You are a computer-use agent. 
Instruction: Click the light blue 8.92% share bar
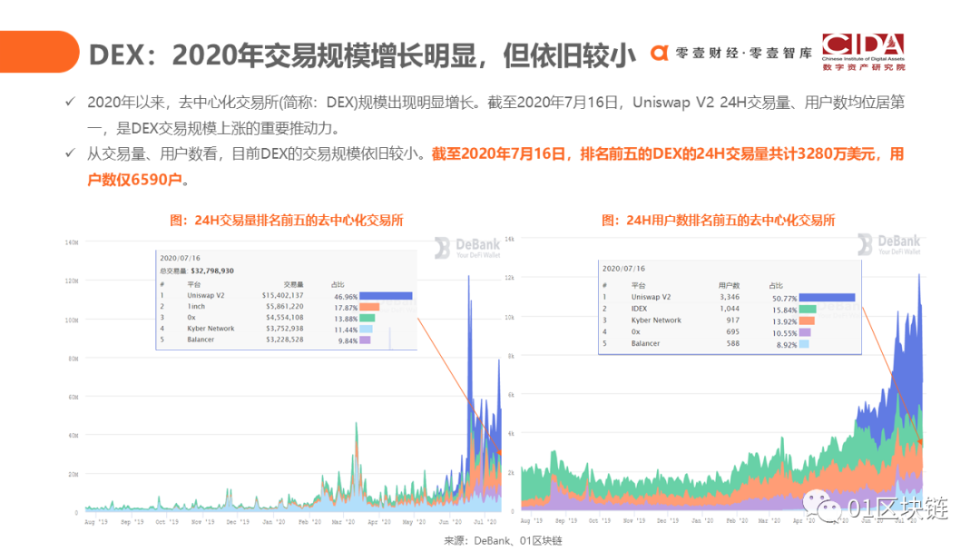tap(804, 344)
